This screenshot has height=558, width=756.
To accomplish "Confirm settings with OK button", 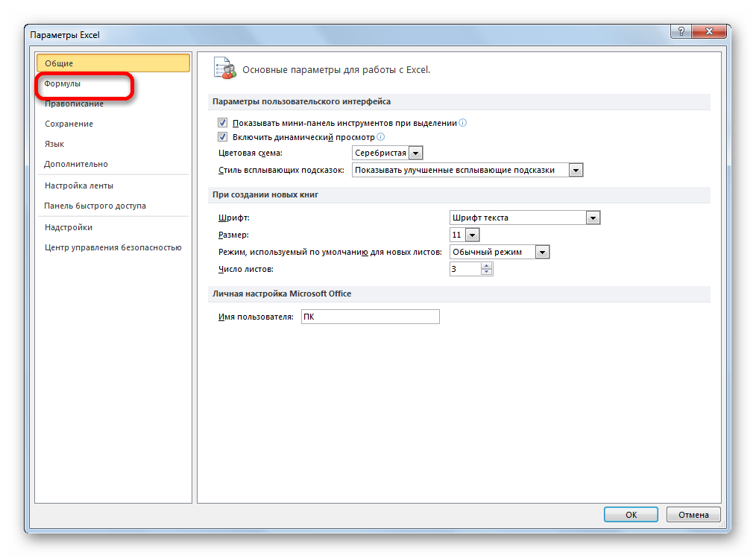I will coord(631,515).
